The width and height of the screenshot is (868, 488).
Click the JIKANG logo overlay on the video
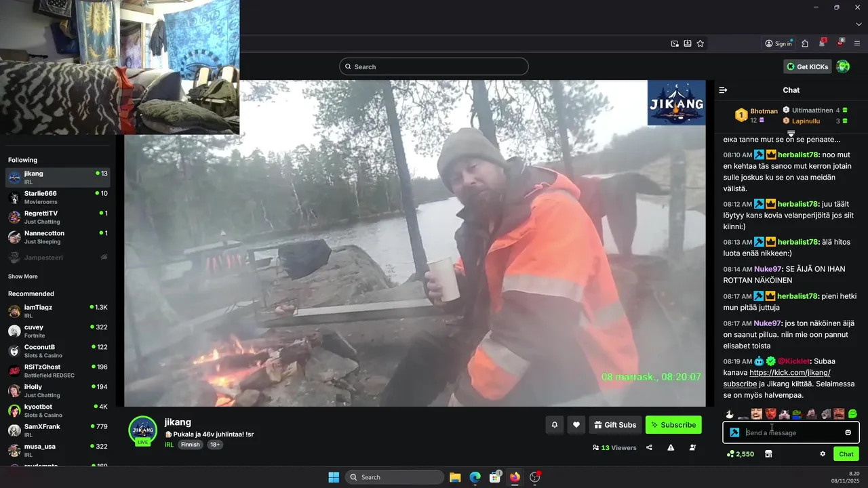676,103
